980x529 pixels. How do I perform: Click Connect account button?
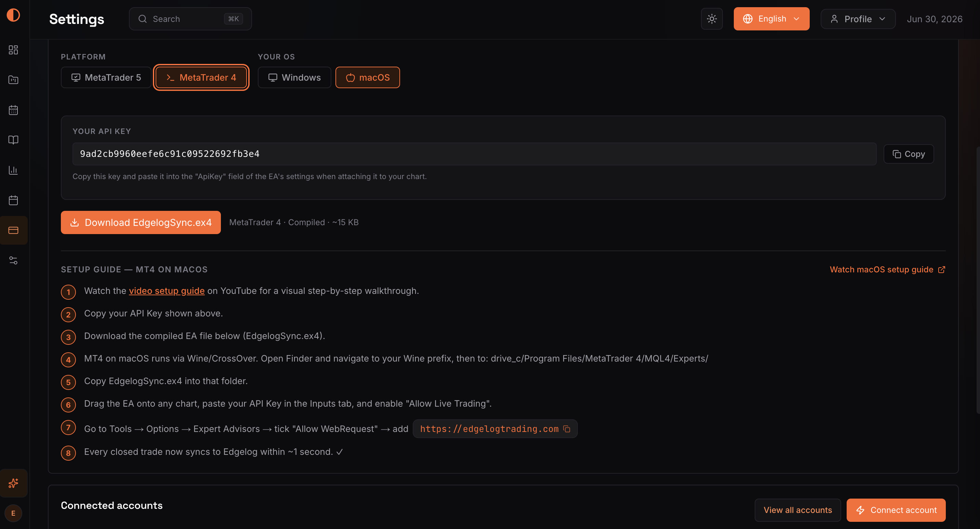[896, 510]
